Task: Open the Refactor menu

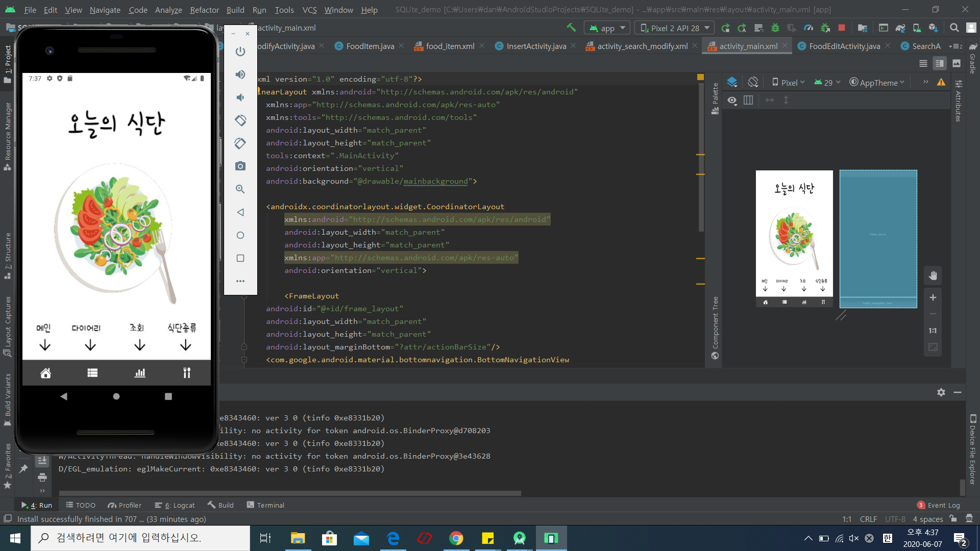Action: [x=204, y=10]
